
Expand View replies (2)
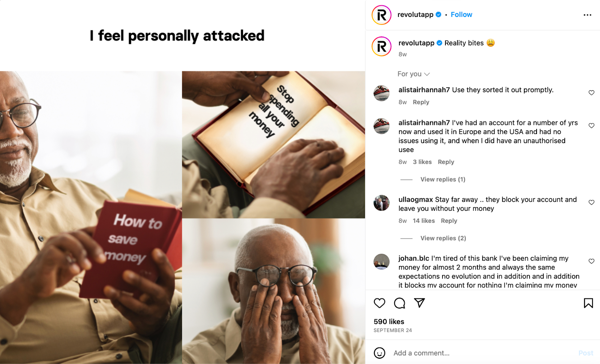[443, 238]
